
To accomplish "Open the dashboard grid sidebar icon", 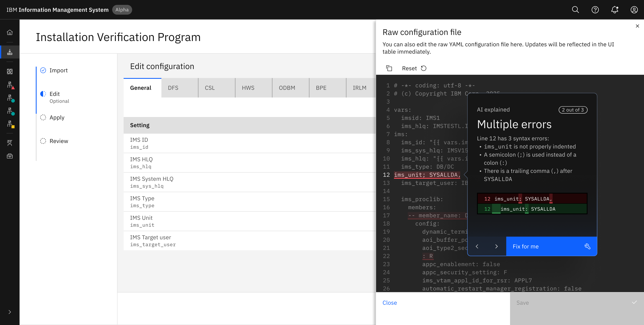I will [10, 72].
